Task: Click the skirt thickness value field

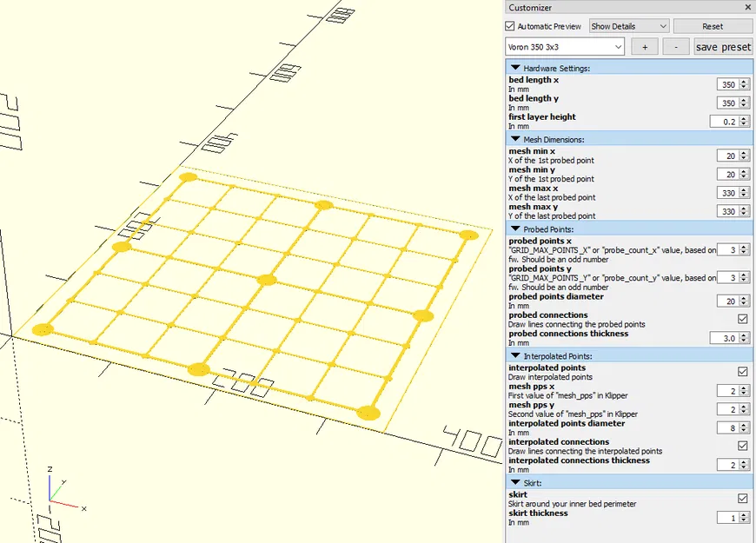Action: coord(728,518)
